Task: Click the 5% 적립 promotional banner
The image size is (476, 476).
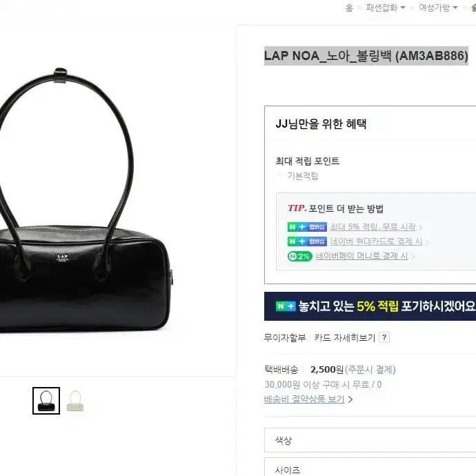Action: pyautogui.click(x=370, y=306)
